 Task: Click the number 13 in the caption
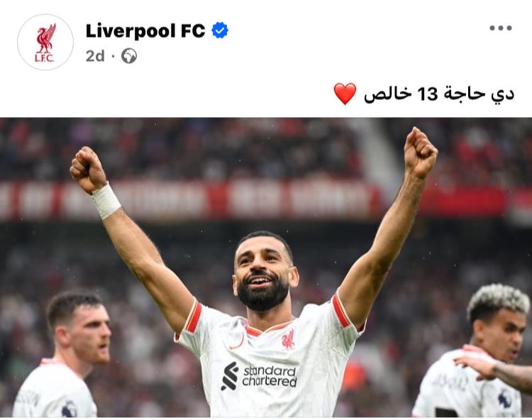(428, 94)
